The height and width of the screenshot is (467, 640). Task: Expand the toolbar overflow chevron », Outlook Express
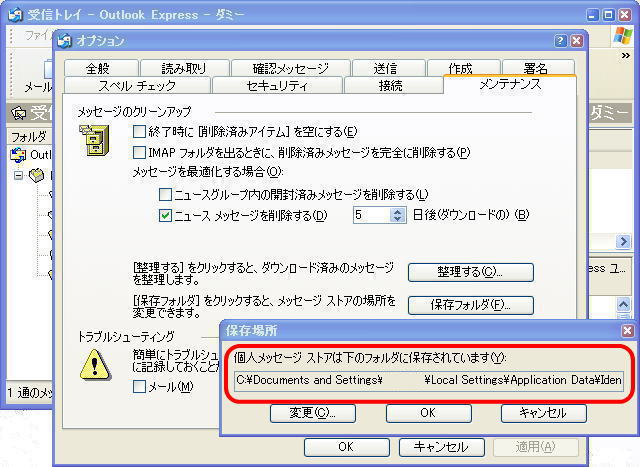click(626, 56)
